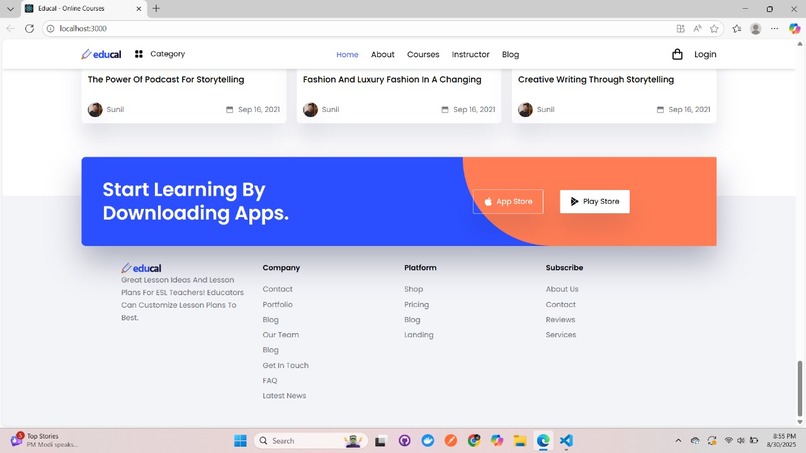Click Latest News footer link

pos(284,395)
